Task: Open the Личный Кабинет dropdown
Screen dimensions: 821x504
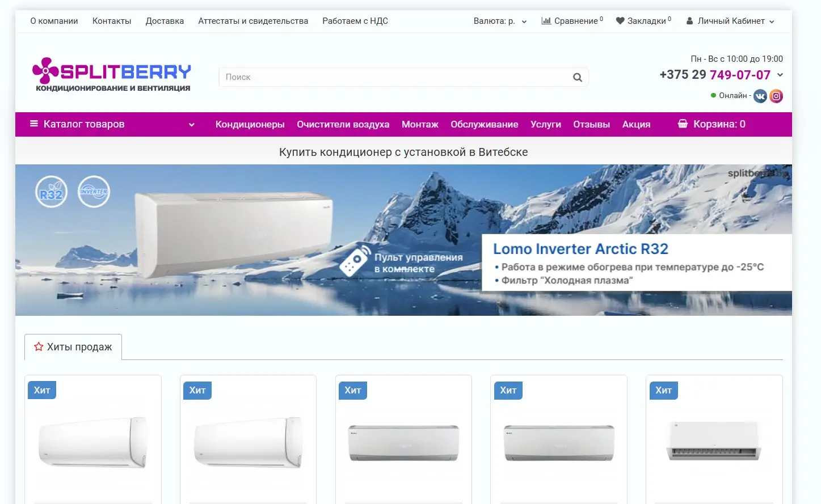Action: click(x=730, y=21)
